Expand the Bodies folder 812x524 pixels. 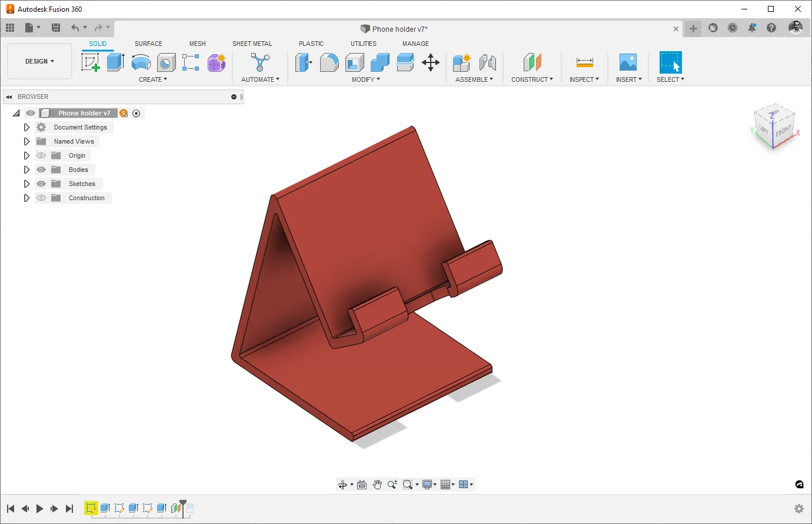pos(26,170)
